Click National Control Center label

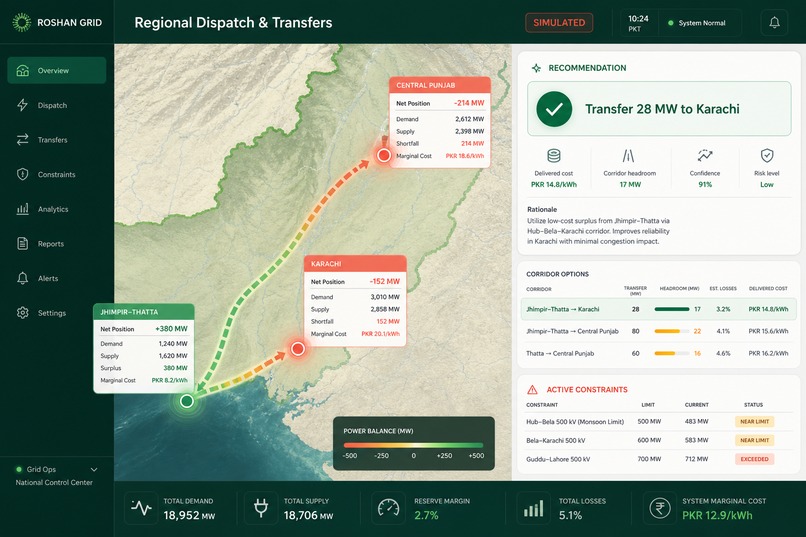tap(54, 483)
